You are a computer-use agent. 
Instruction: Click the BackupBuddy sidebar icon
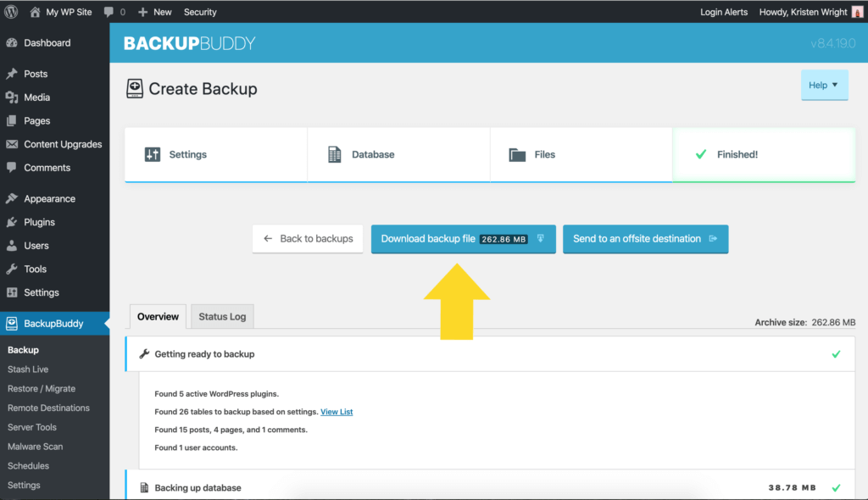coord(12,324)
